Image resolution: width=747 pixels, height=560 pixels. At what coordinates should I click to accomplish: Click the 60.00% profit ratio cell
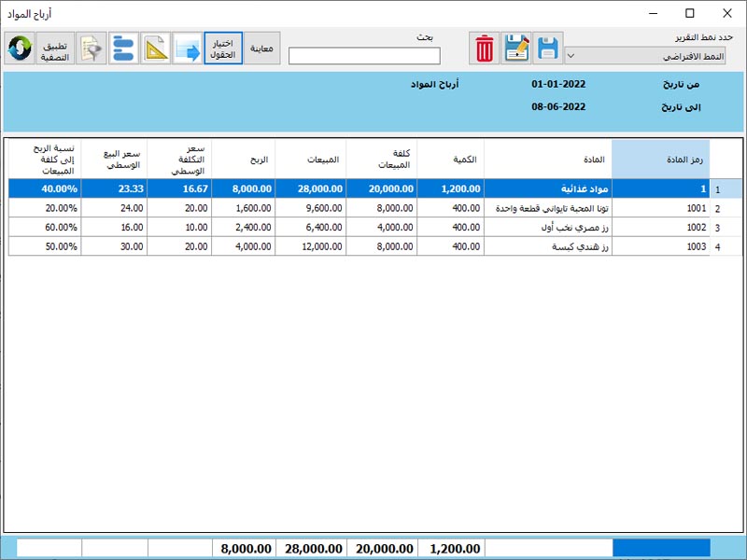tap(45, 227)
